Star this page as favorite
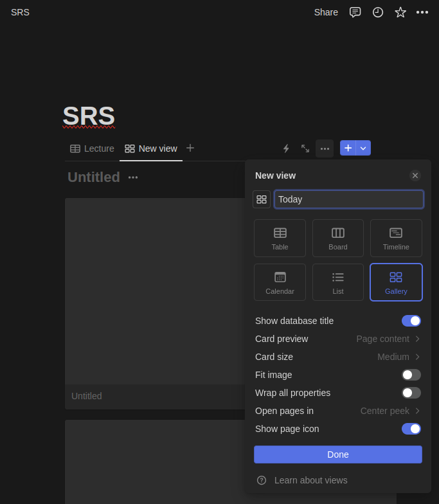The width and height of the screenshot is (439, 504). tap(400, 13)
